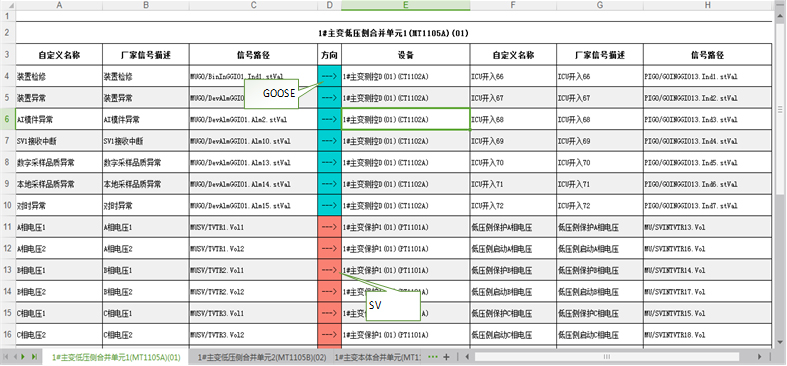
Task: Click the red arrow cell in row 11
Action: tap(329, 227)
